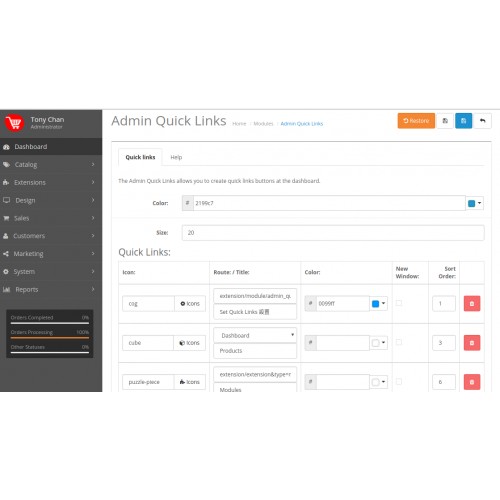
Task: Open Dashboard in sidebar menu
Action: 51,147
